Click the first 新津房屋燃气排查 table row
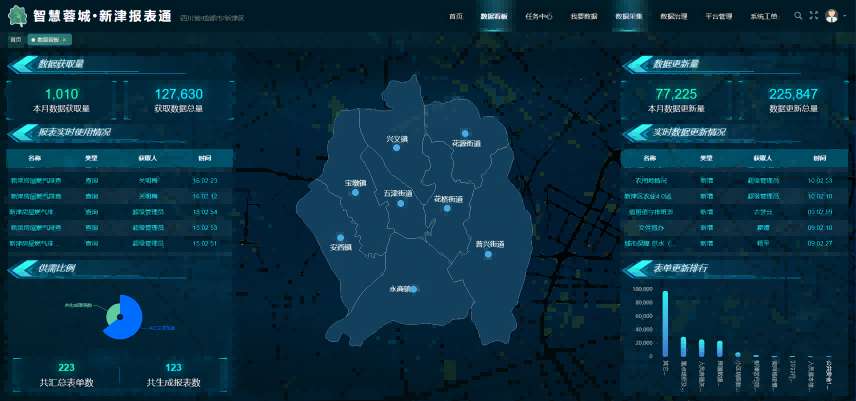The image size is (856, 401). point(119,181)
